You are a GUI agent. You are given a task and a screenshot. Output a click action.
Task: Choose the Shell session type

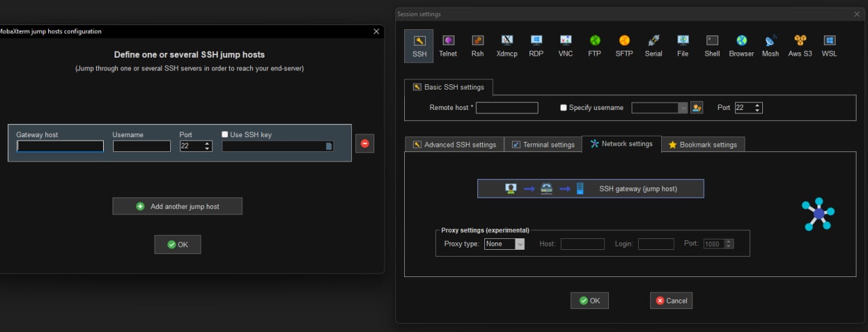click(x=712, y=46)
